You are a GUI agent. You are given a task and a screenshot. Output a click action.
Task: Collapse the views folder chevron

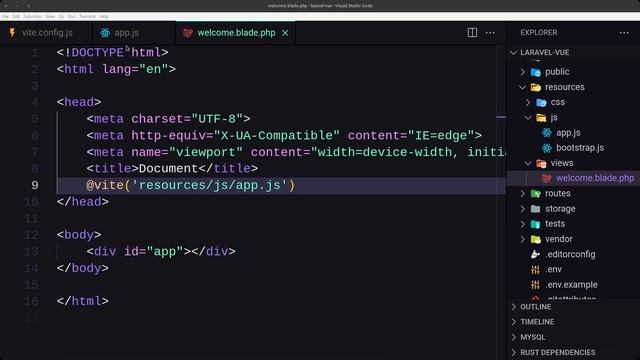pyautogui.click(x=528, y=163)
